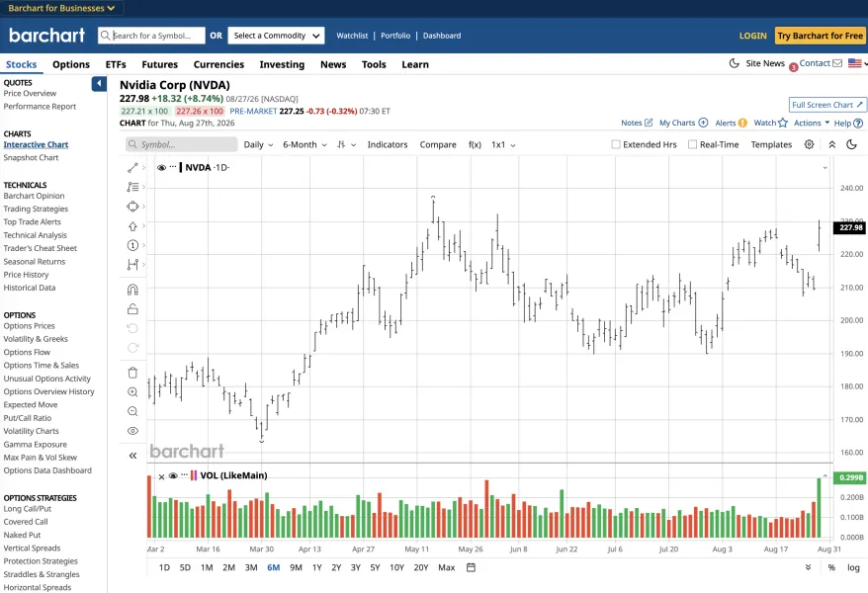Focus the Search for a Symbol field
This screenshot has width=868, height=593.
click(x=151, y=36)
